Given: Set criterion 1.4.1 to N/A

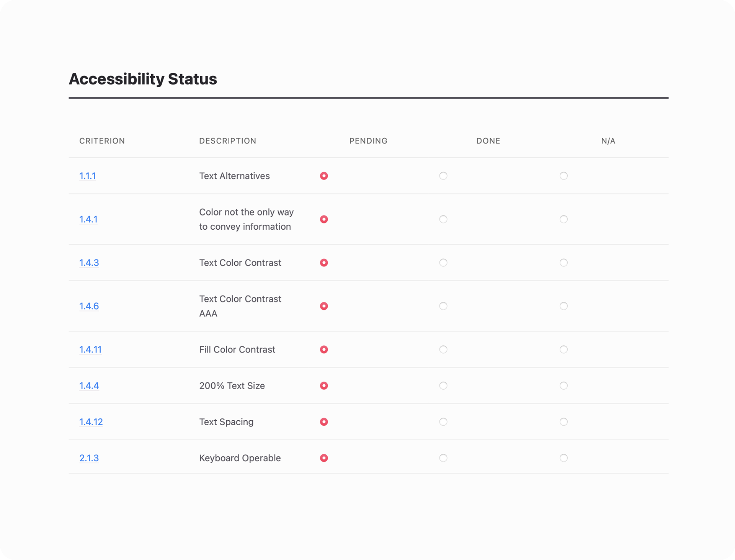Looking at the screenshot, I should click(x=563, y=219).
